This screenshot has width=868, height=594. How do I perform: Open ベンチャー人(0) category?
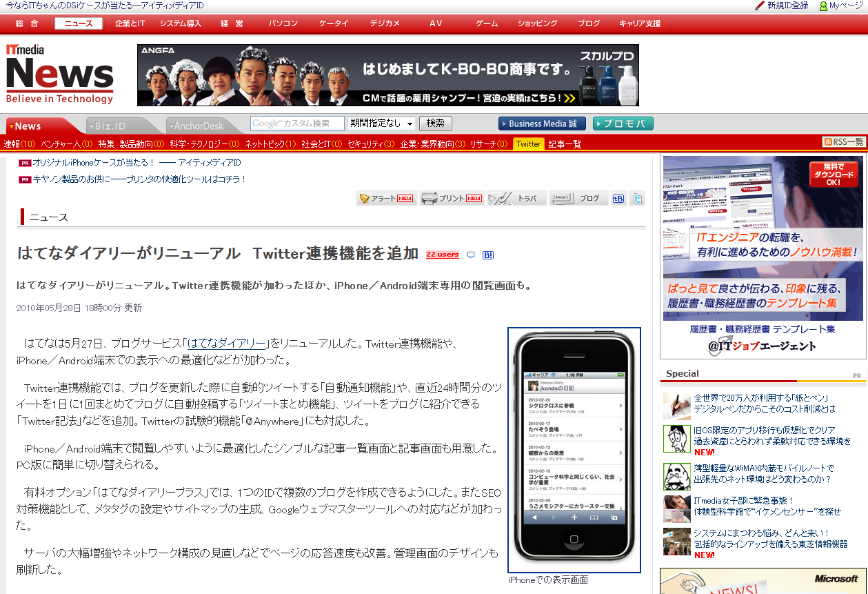pos(67,144)
